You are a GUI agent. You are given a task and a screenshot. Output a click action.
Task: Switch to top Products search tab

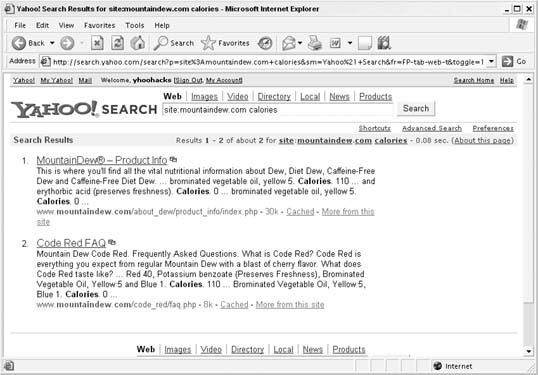tap(375, 97)
